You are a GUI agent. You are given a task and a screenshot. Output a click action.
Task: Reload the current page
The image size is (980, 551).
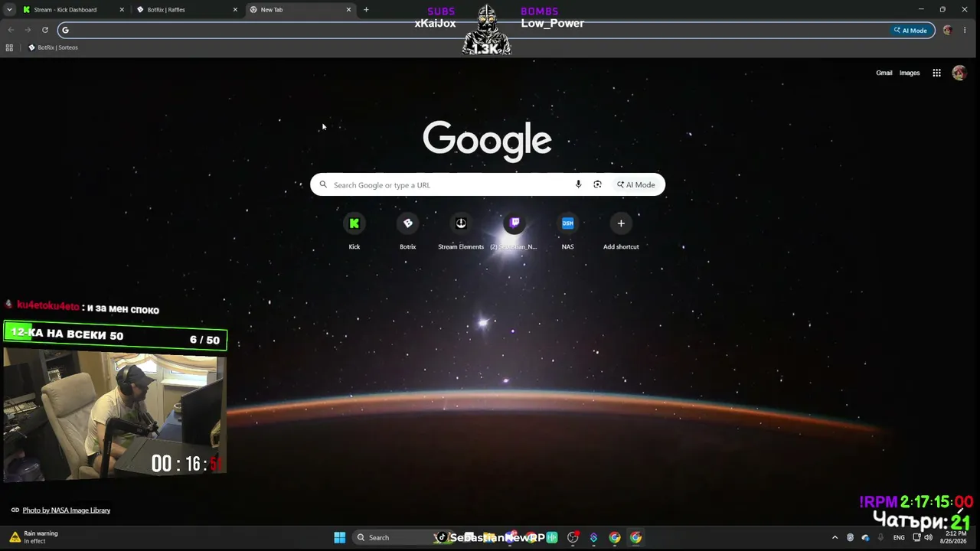tap(45, 31)
